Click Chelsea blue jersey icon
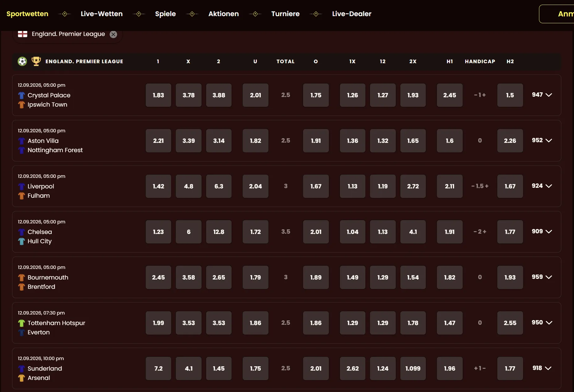This screenshot has width=574, height=392. [x=21, y=232]
